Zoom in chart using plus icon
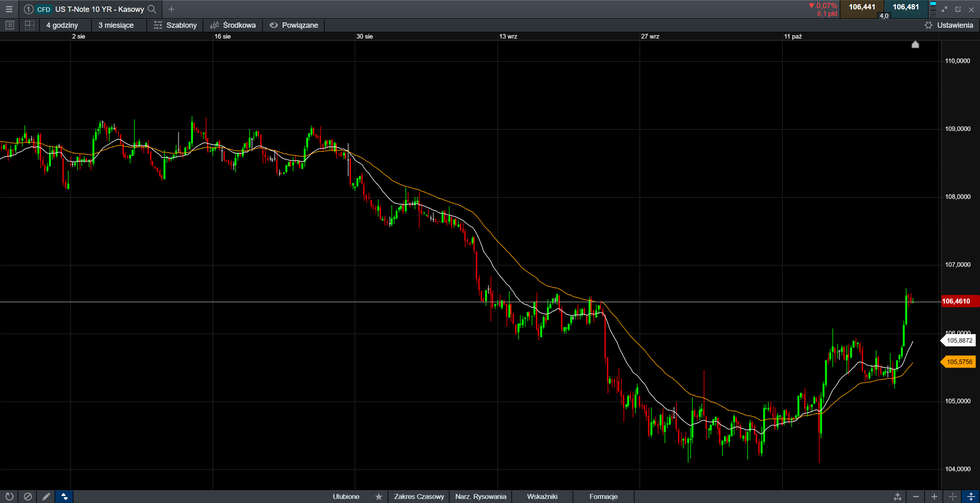Screen dimensions: 980x503 tap(934, 496)
